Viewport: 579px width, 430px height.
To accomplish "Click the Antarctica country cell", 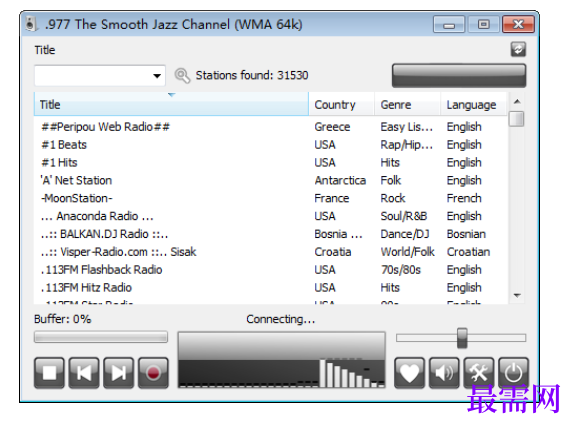I will pos(340,180).
